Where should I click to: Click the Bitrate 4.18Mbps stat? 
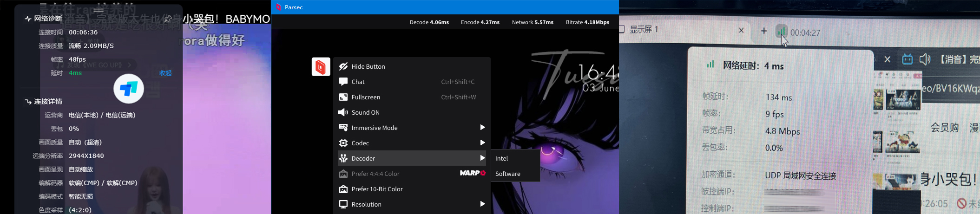pyautogui.click(x=587, y=22)
